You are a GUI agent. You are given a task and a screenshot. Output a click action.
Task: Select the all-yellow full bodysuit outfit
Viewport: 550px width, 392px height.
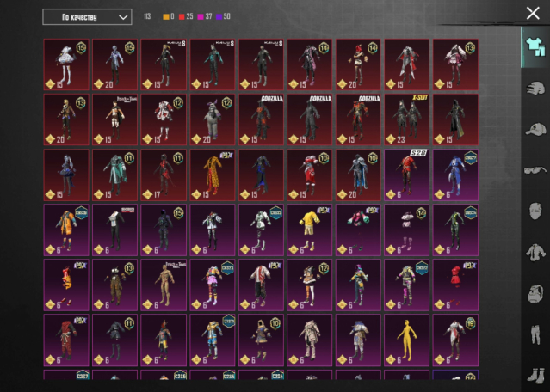click(408, 339)
